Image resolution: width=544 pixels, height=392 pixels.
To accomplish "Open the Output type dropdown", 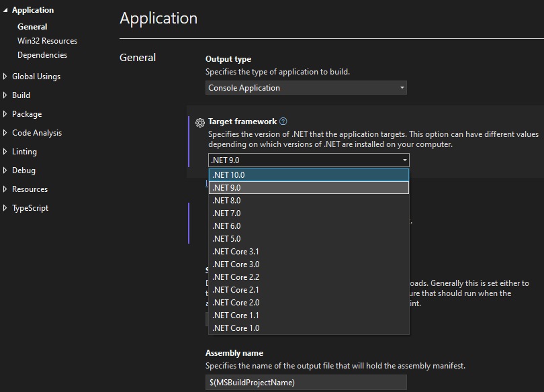I will [306, 87].
